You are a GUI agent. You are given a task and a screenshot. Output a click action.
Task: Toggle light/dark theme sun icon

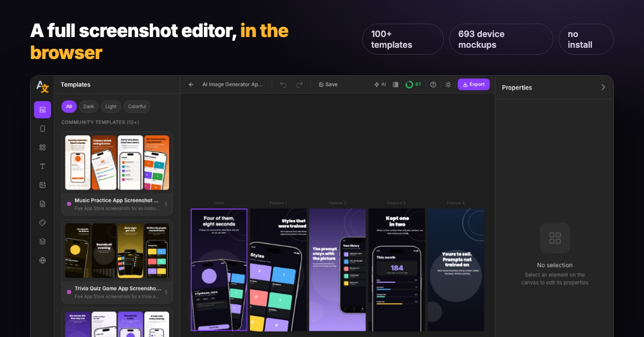[x=448, y=85]
